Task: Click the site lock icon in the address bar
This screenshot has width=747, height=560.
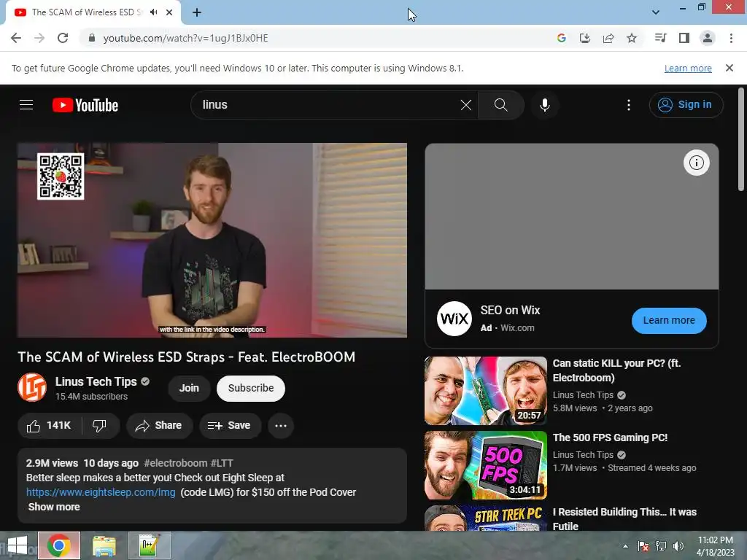Action: (92, 38)
